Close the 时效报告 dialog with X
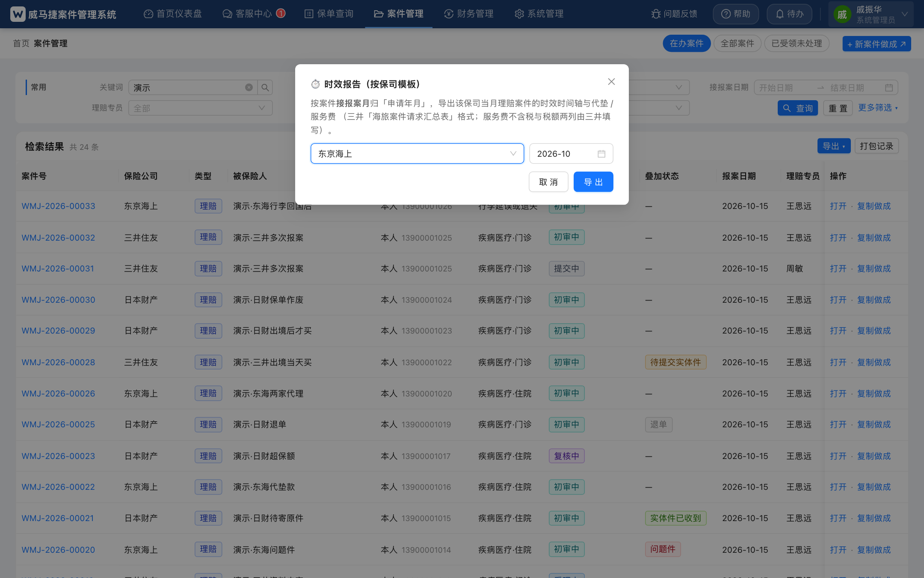 611,82
